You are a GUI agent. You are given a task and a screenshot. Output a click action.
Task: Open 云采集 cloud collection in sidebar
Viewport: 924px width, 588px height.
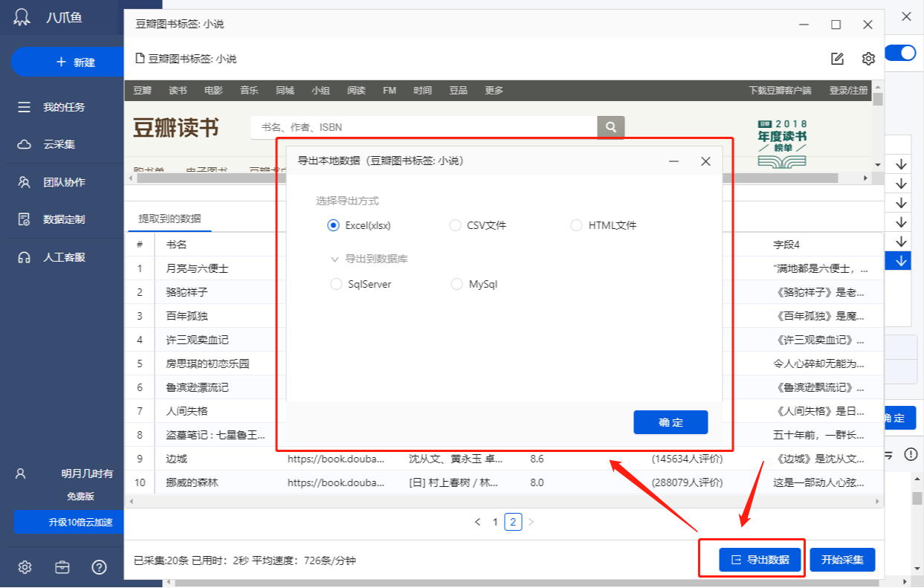pos(59,144)
